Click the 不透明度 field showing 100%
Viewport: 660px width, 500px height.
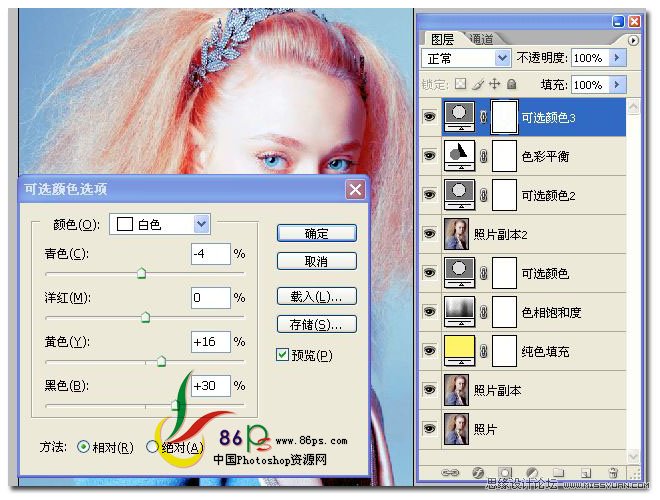pos(590,58)
